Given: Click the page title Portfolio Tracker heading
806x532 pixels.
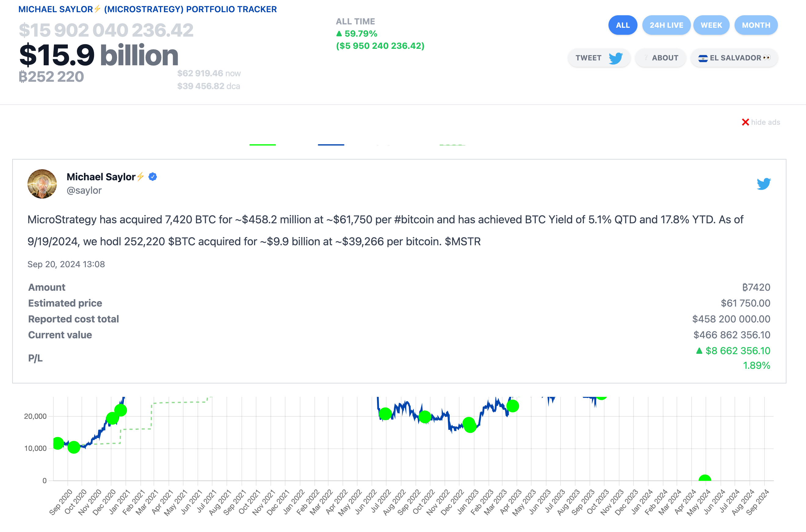Looking at the screenshot, I should click(x=147, y=9).
